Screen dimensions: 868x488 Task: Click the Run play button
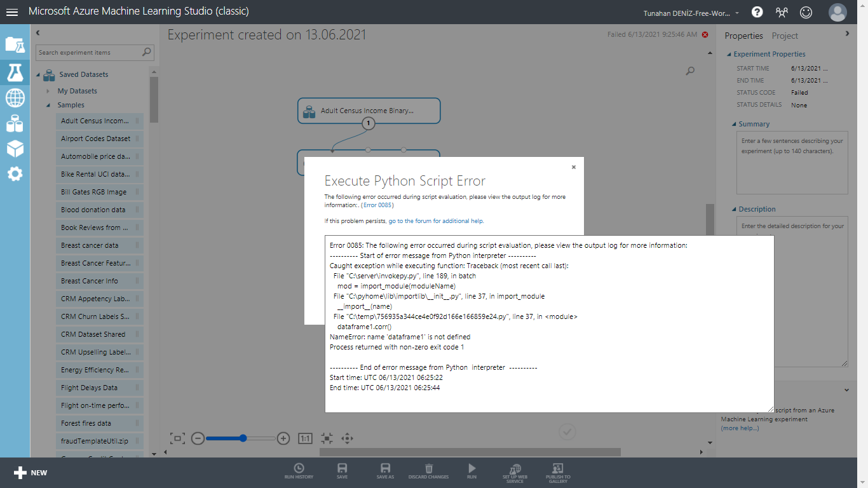coord(471,471)
